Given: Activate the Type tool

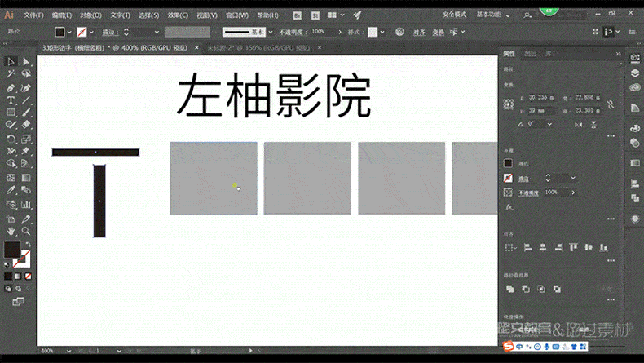Looking at the screenshot, I should point(11,100).
